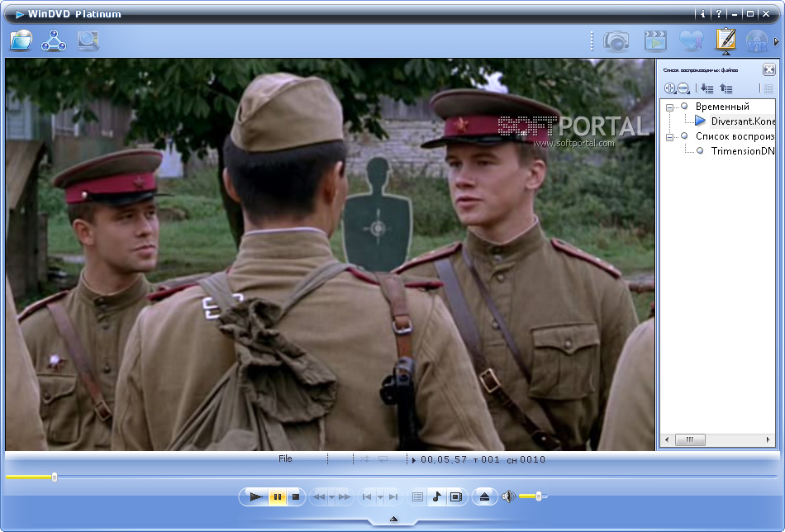Remove item with minus playlist button

coord(683,88)
